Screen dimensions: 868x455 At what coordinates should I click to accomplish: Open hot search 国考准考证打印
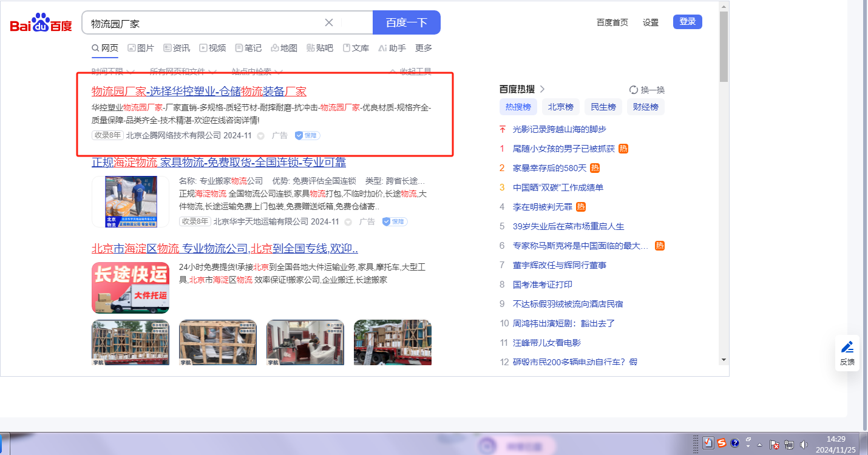pyautogui.click(x=543, y=285)
